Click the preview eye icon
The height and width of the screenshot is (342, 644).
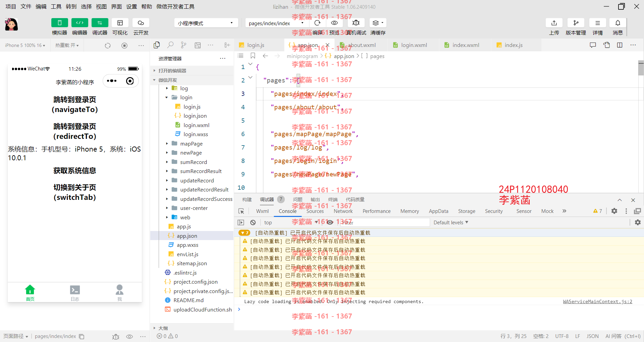tap(334, 23)
